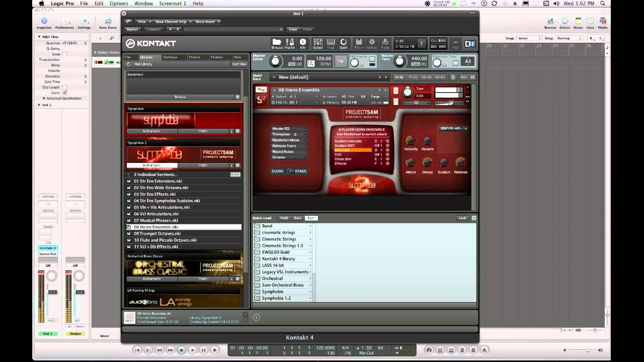Expand the Cinematic Strings quick-load folder
The height and width of the screenshot is (362, 644).
click(x=283, y=239)
